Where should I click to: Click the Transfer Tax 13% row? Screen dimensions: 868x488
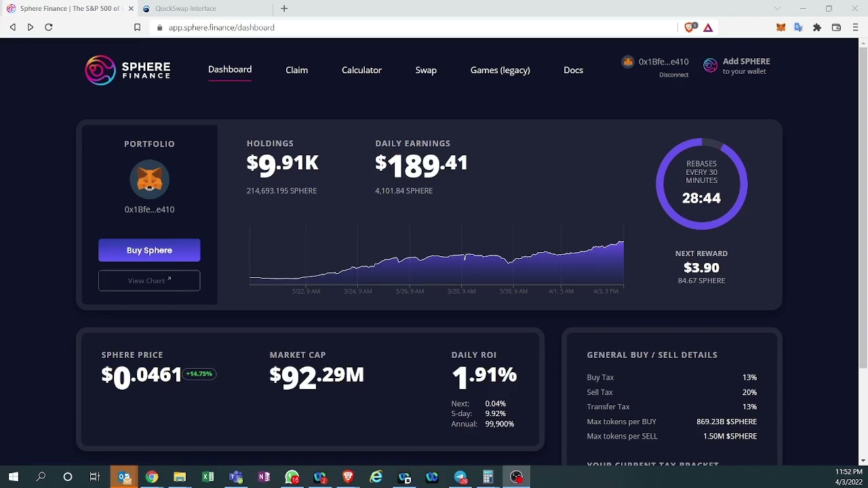click(x=672, y=407)
